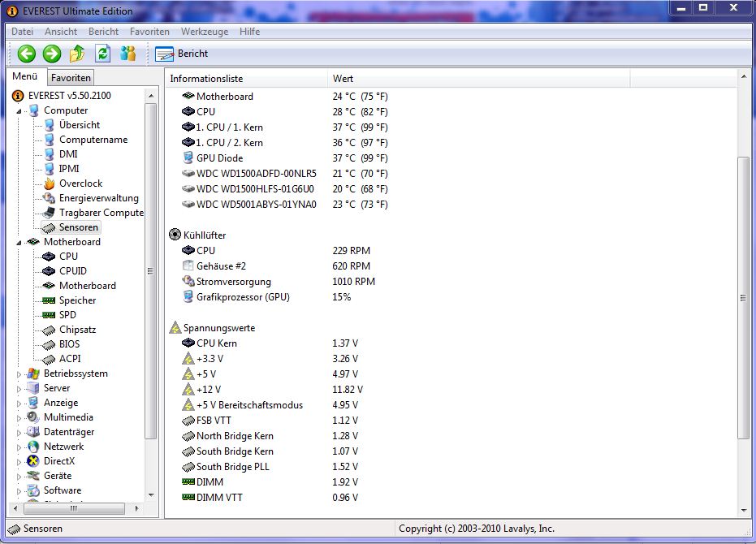The height and width of the screenshot is (544, 756).
Task: Click the user management people icon
Action: pyautogui.click(x=127, y=54)
